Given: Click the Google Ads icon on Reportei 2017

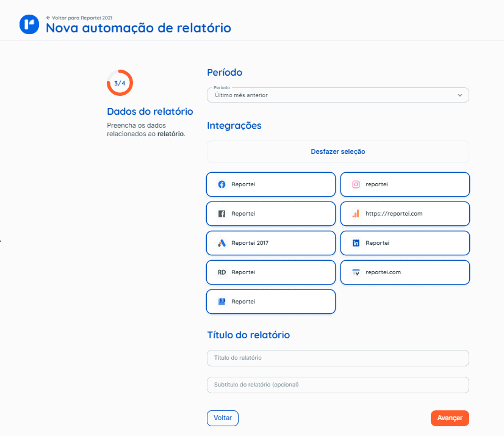Looking at the screenshot, I should 221,243.
